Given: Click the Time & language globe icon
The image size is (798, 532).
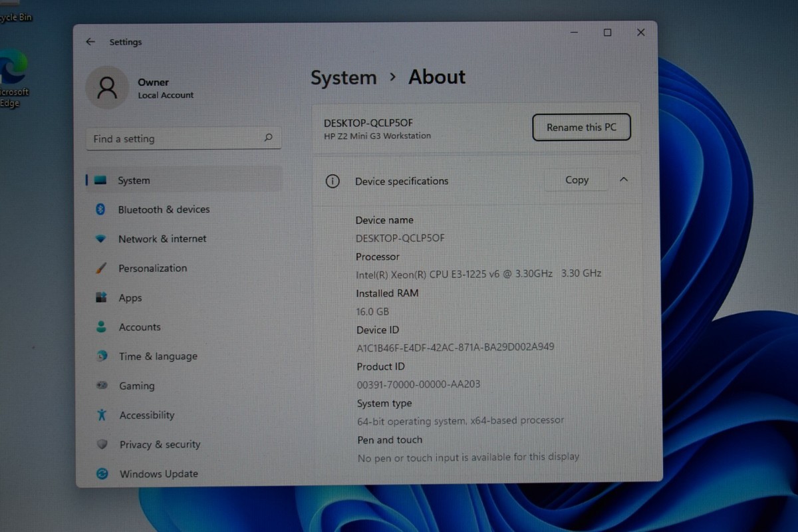Looking at the screenshot, I should click(102, 356).
